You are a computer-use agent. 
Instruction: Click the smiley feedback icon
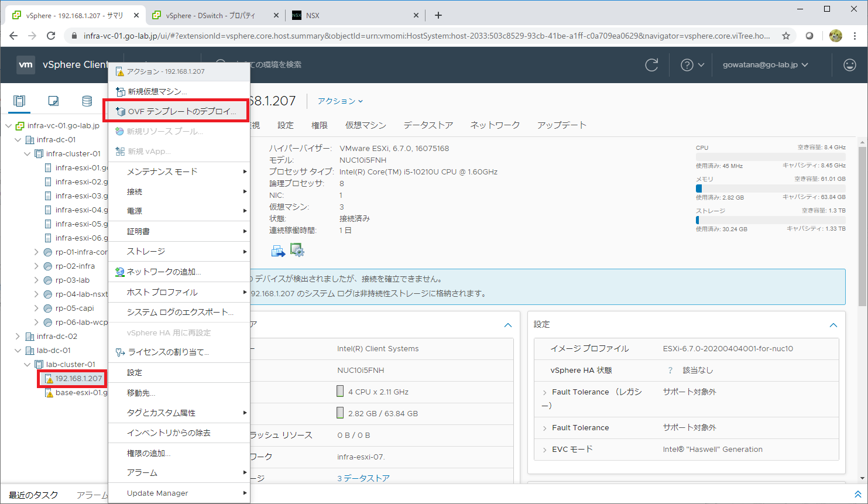tap(850, 65)
